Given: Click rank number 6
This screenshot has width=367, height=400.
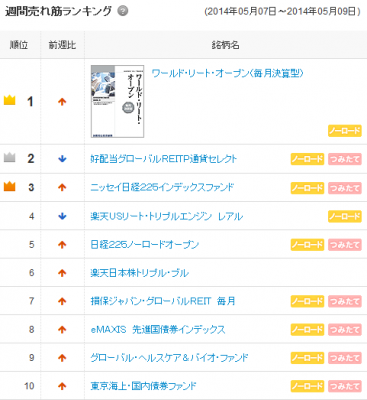Looking at the screenshot, I should (31, 273).
